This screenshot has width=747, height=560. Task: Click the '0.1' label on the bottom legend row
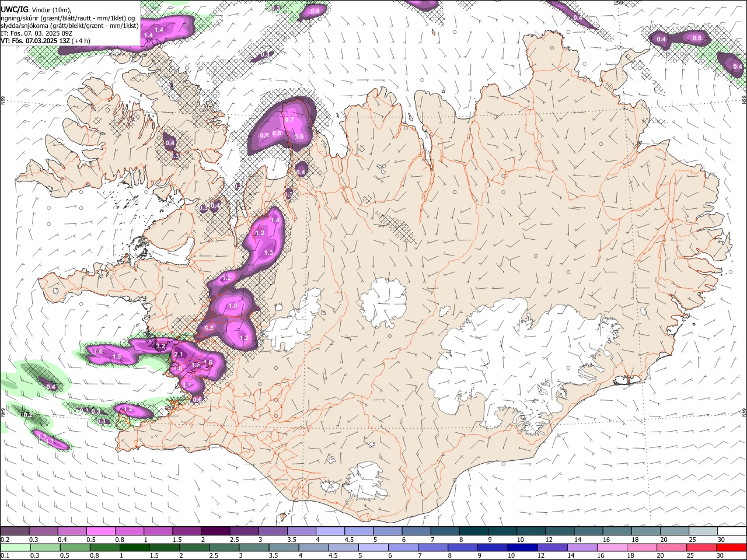[5, 555]
